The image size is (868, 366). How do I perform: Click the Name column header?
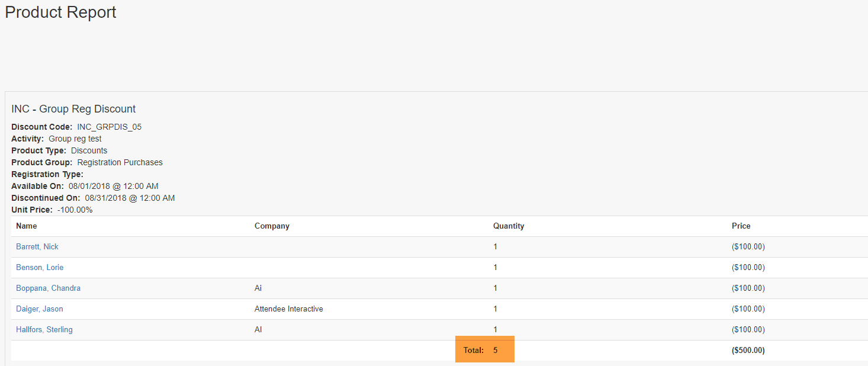(27, 226)
